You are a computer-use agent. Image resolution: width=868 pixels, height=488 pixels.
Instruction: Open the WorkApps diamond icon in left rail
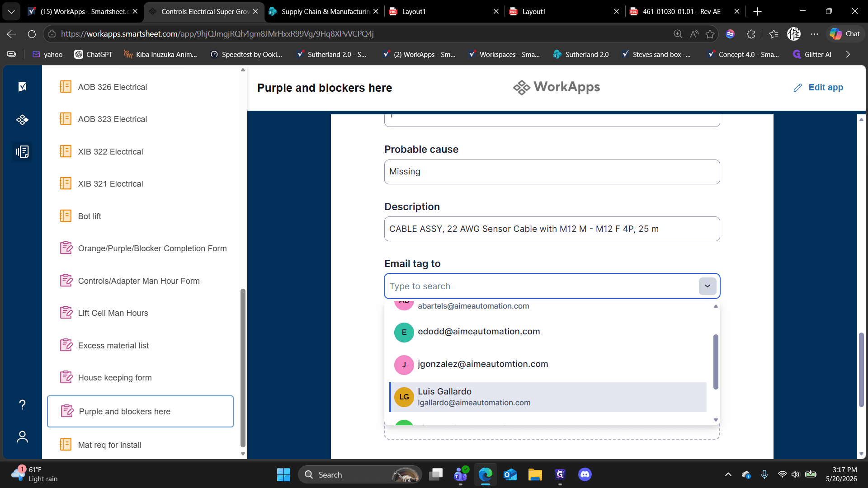[x=22, y=120]
